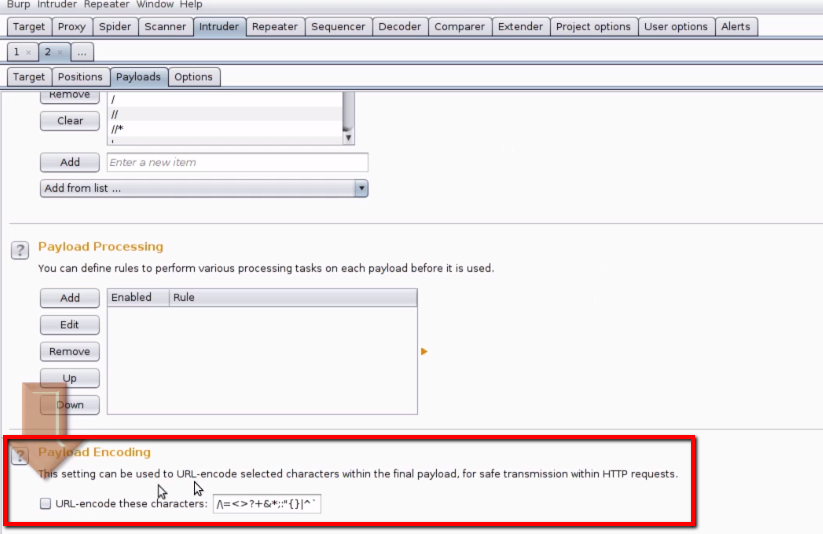The image size is (823, 534).
Task: Close Intruder attack tab 1
Action: pos(29,53)
